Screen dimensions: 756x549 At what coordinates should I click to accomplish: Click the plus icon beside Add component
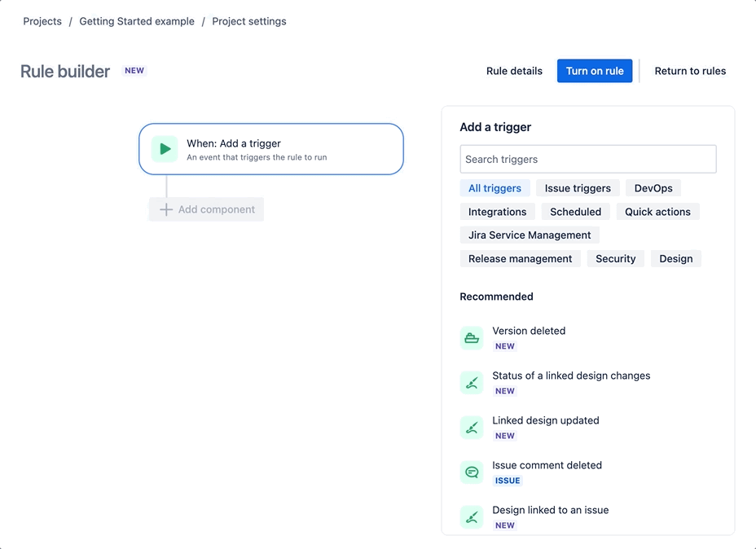coord(166,209)
